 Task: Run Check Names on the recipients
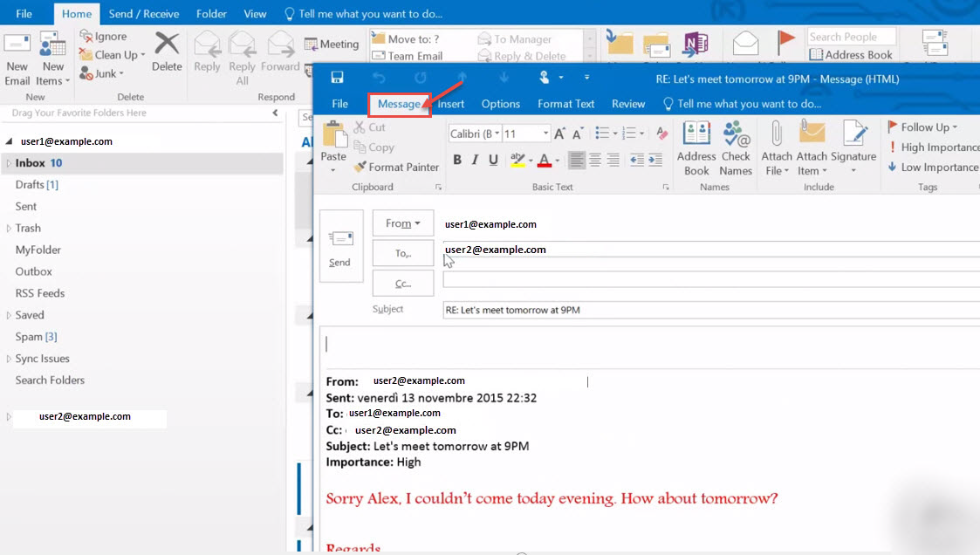coord(736,148)
